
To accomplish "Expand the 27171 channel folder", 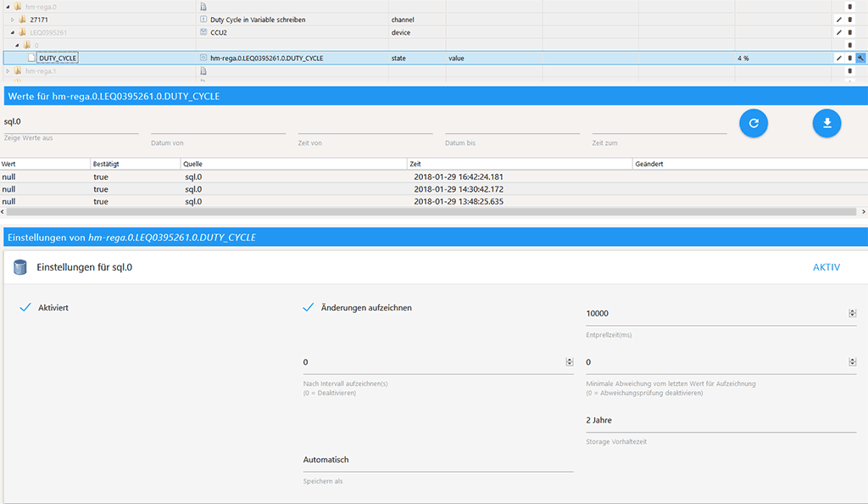I will tap(13, 20).
